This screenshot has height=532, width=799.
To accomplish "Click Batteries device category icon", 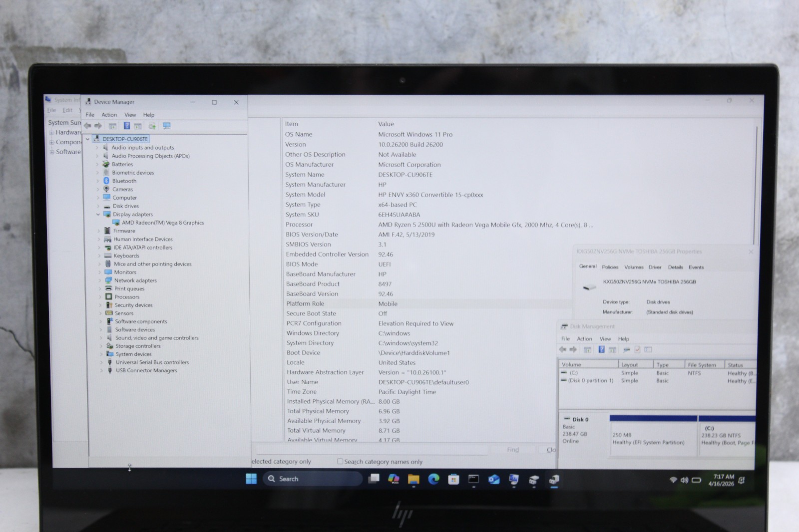I will [x=106, y=164].
